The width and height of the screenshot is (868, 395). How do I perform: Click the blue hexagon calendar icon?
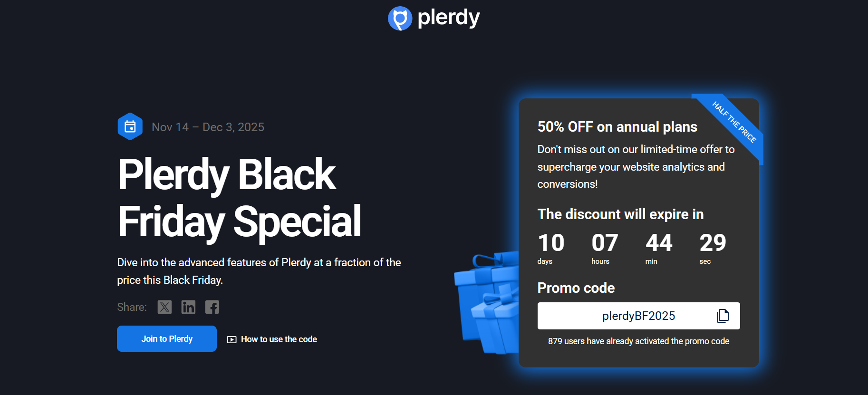click(130, 126)
